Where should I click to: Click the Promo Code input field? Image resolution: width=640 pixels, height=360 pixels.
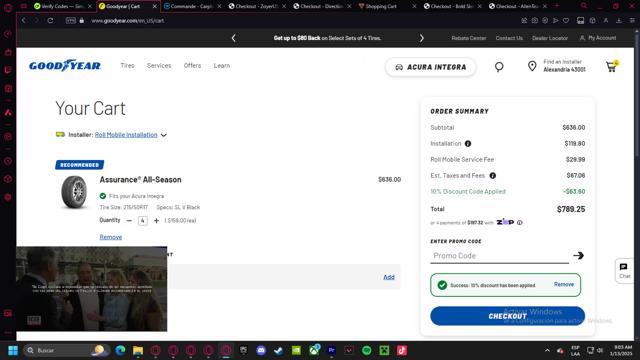coord(499,256)
